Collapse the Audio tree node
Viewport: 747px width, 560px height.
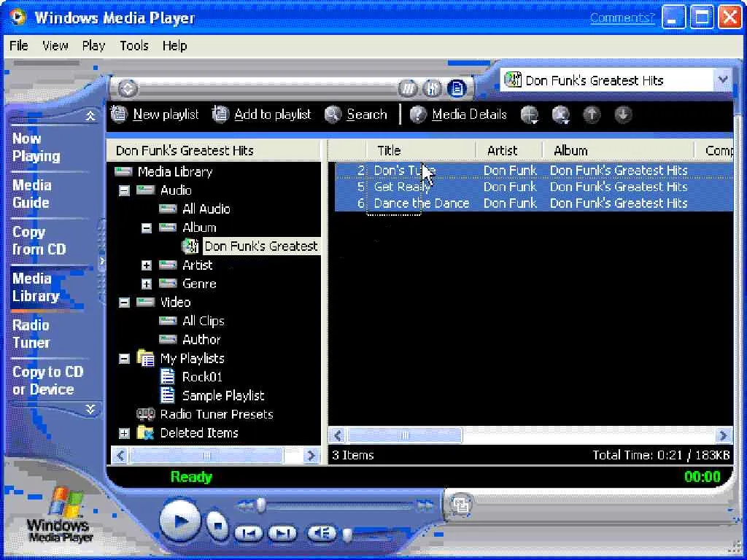click(124, 190)
